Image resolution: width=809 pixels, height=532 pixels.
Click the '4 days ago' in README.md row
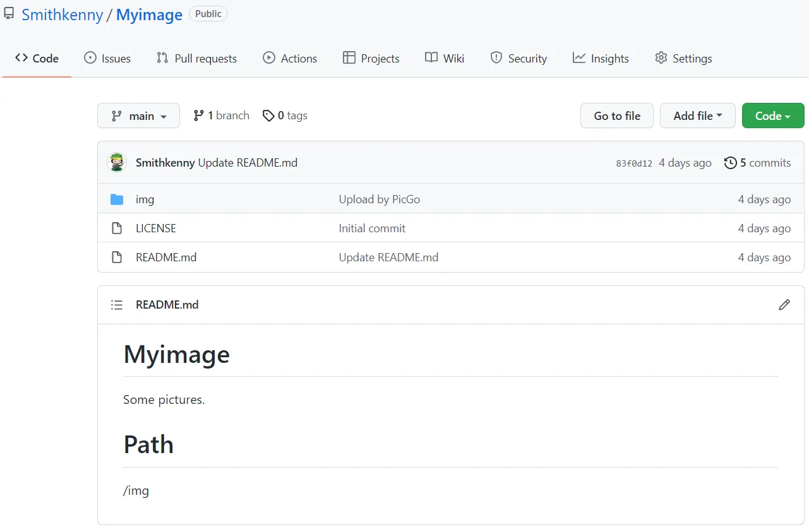[x=764, y=257]
